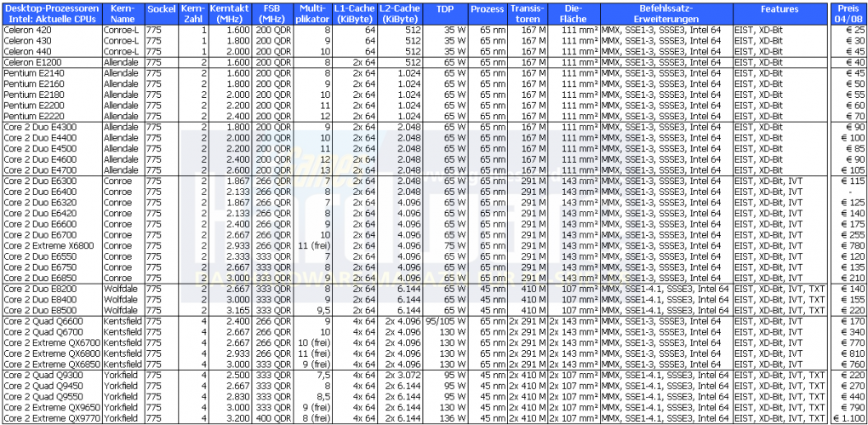
Task: Click the 'Sockel' column header
Action: point(163,14)
